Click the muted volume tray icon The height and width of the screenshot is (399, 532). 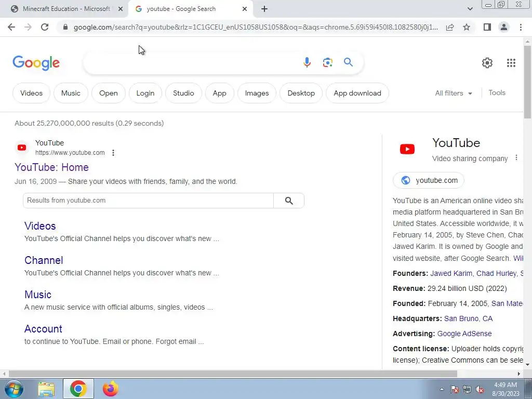(480, 390)
